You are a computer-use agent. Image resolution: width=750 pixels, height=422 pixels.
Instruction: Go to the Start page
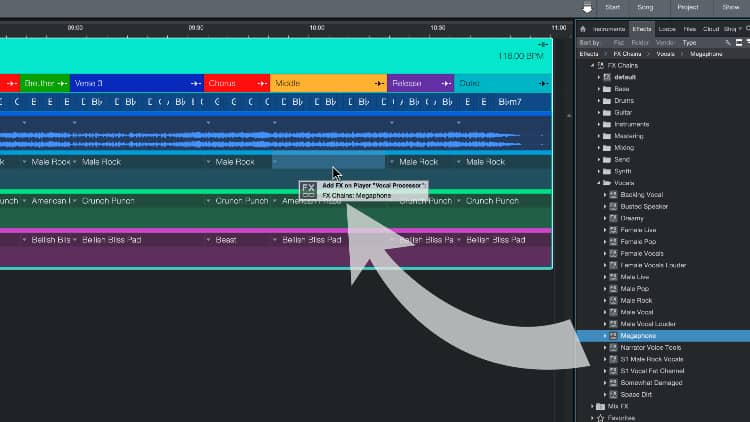pyautogui.click(x=612, y=7)
